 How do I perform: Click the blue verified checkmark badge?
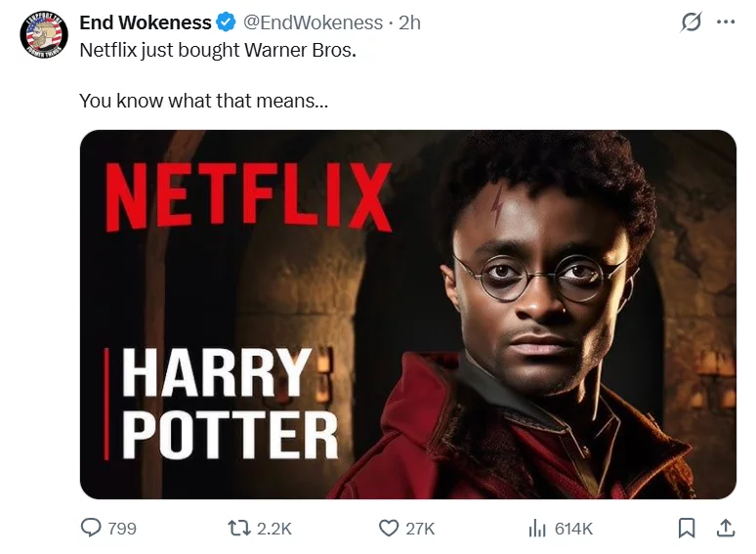pyautogui.click(x=226, y=22)
